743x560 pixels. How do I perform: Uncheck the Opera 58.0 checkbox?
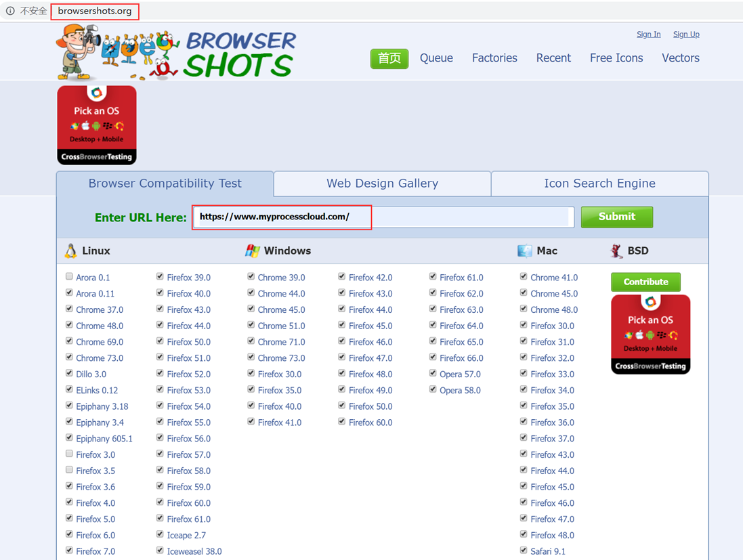(433, 389)
